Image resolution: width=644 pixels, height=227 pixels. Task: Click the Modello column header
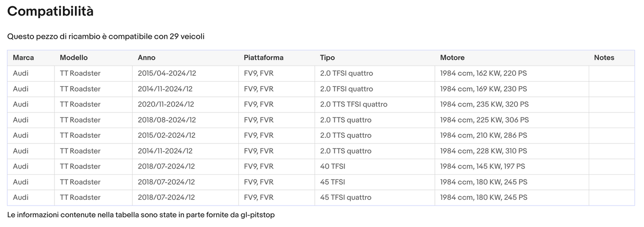[74, 58]
